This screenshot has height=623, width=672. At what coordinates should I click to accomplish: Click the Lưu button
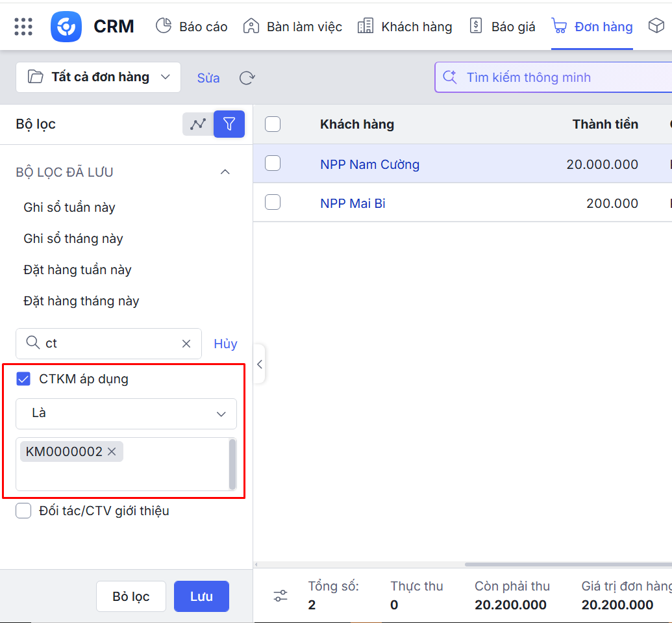click(x=201, y=596)
